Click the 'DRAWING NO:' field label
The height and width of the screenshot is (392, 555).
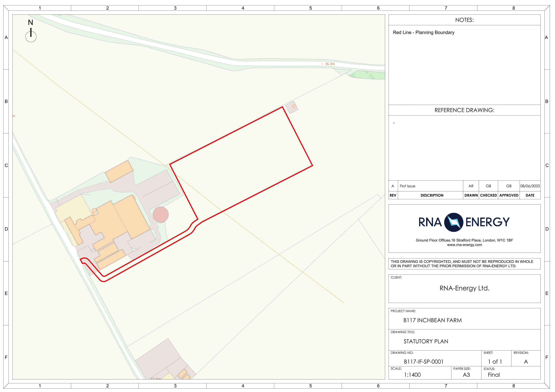tap(402, 353)
